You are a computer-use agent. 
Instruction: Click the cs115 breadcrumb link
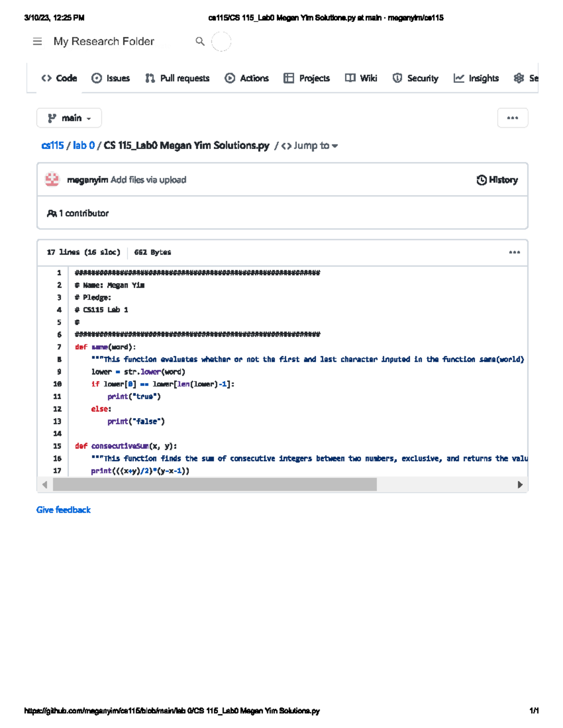[x=53, y=146]
